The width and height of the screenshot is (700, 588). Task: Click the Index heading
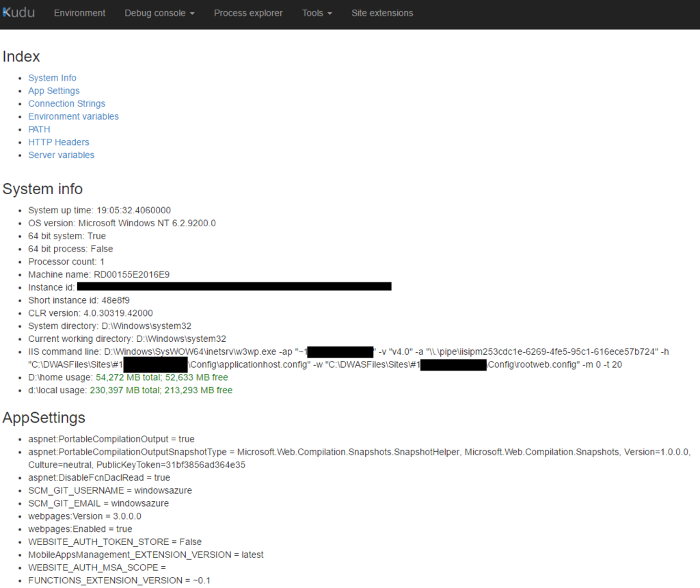pos(21,57)
